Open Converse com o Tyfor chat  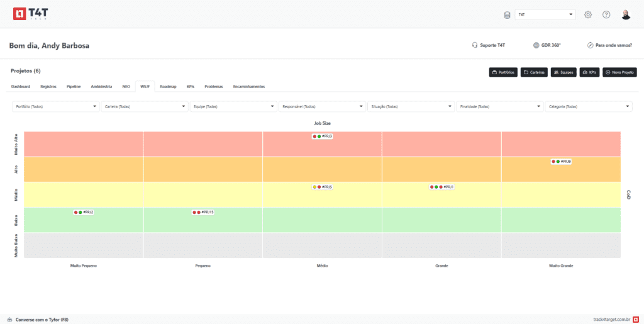38,320
